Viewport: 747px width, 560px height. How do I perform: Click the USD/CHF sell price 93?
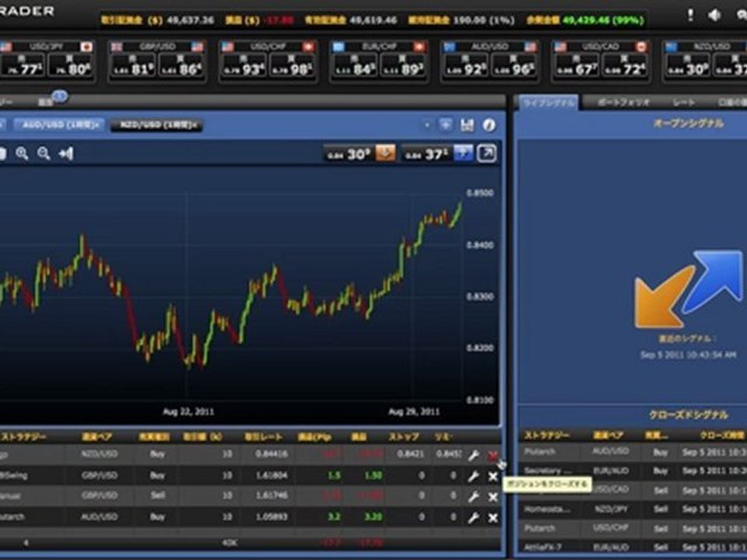coord(244,65)
